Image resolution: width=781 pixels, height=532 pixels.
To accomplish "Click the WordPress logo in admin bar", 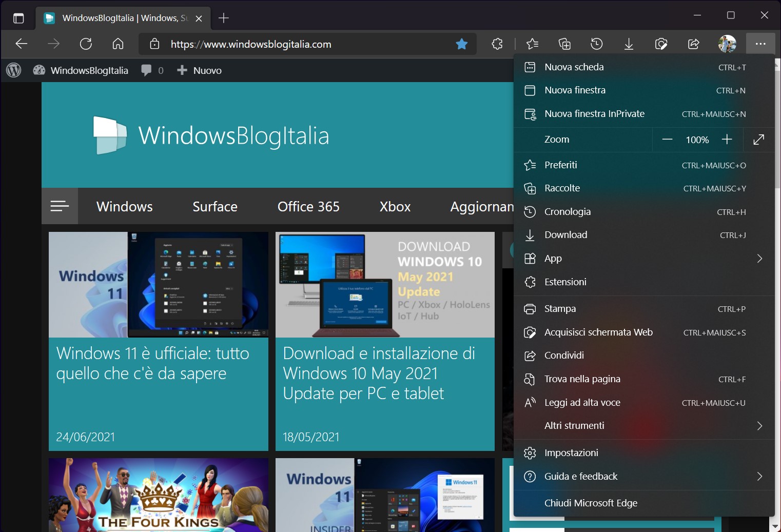I will point(14,70).
